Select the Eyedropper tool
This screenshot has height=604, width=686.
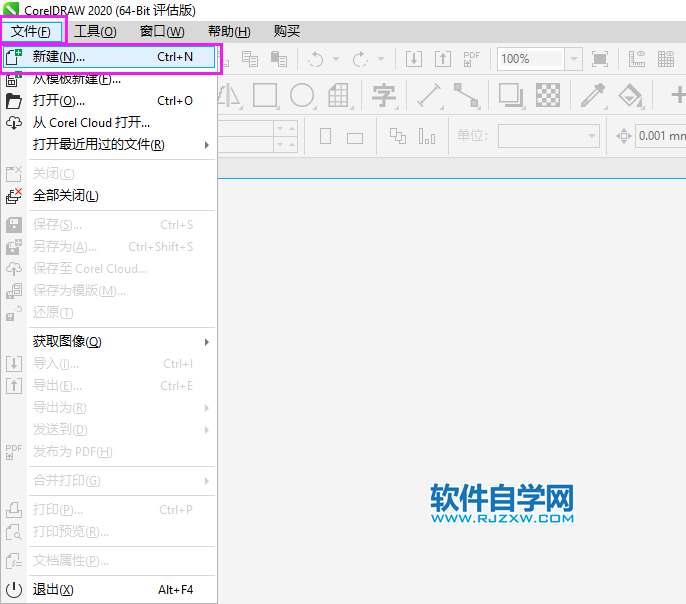[593, 95]
